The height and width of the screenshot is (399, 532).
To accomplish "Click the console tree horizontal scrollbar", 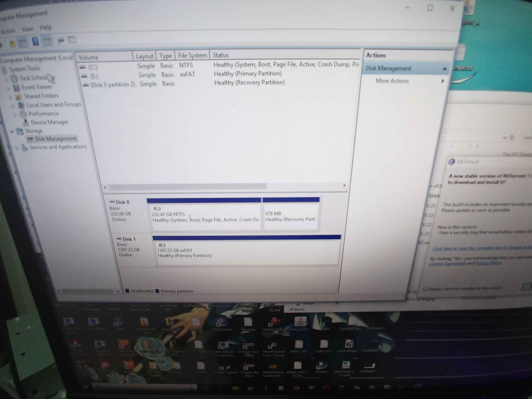I will click(88, 291).
